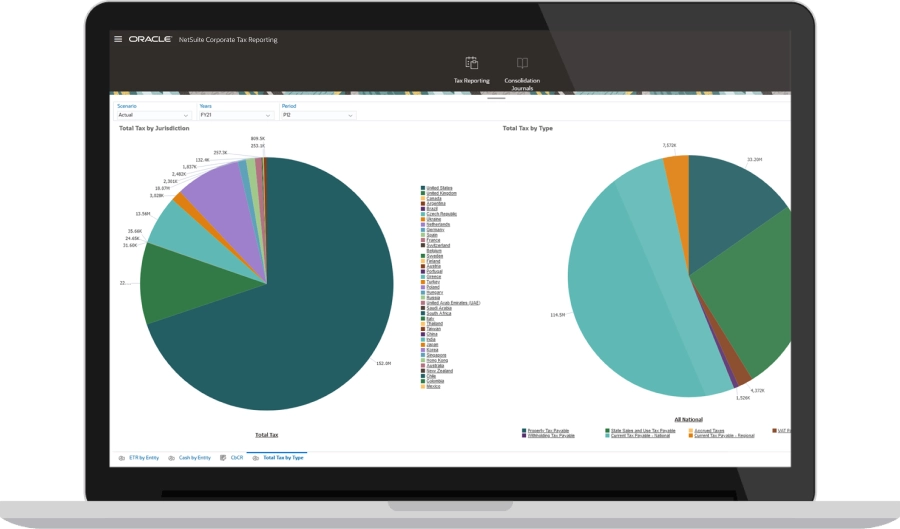Open the hamburger navigation menu
The width and height of the screenshot is (900, 529).
pos(118,39)
